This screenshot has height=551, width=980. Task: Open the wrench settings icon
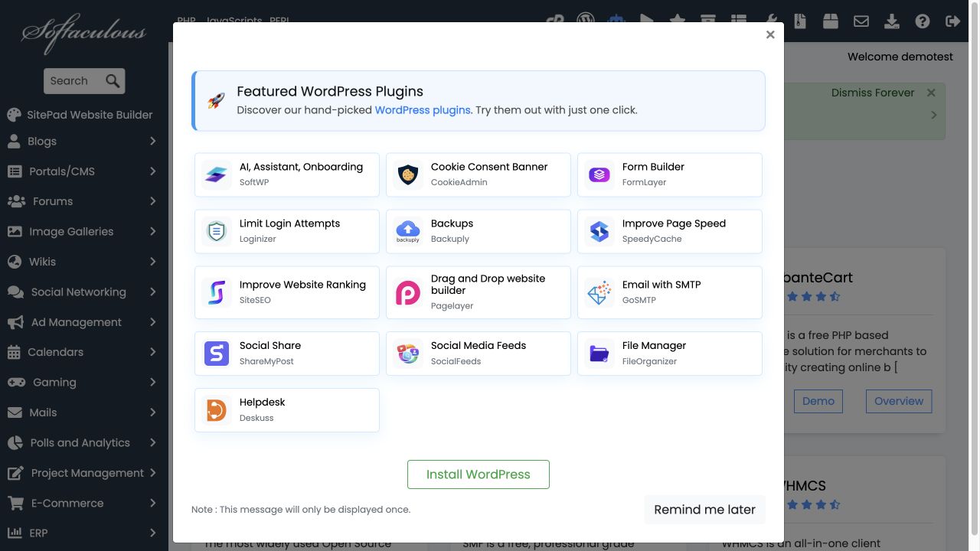click(772, 21)
